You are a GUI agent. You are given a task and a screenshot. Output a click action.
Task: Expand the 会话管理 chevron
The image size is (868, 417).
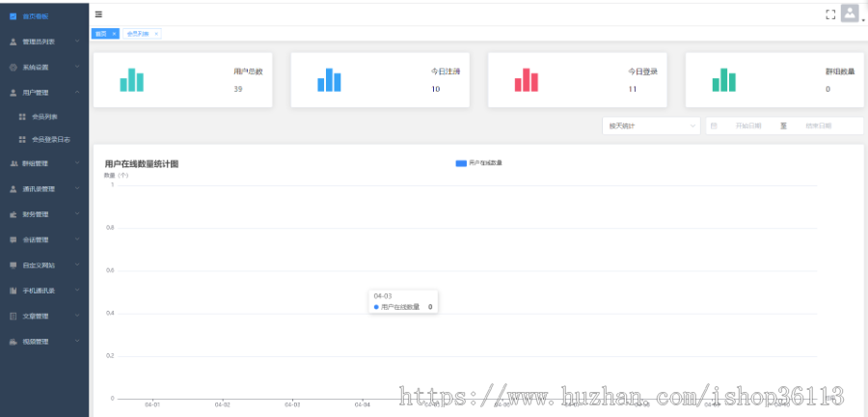(x=77, y=239)
